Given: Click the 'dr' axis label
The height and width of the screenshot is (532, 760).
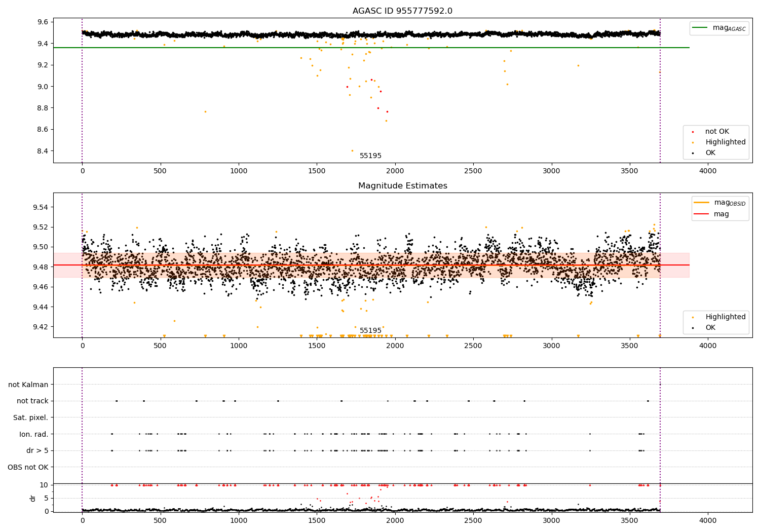Looking at the screenshot, I should (33, 498).
